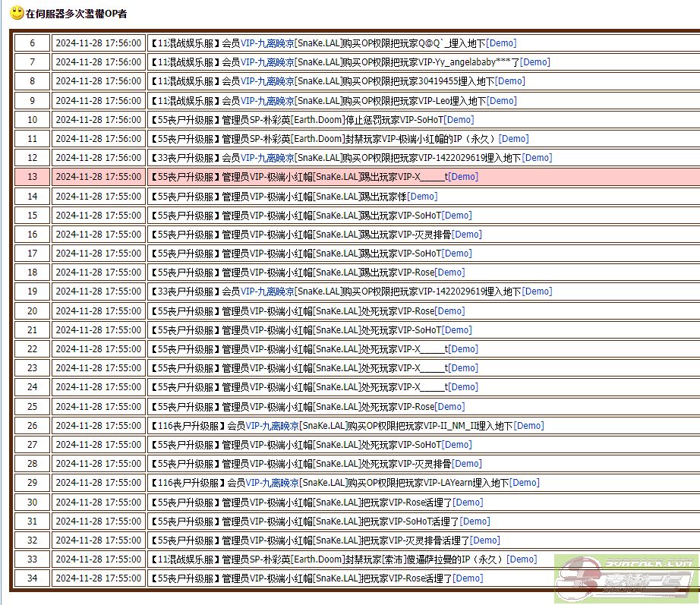Open the Demo link in row 14
Image resolution: width=700 pixels, height=605 pixels.
click(422, 197)
